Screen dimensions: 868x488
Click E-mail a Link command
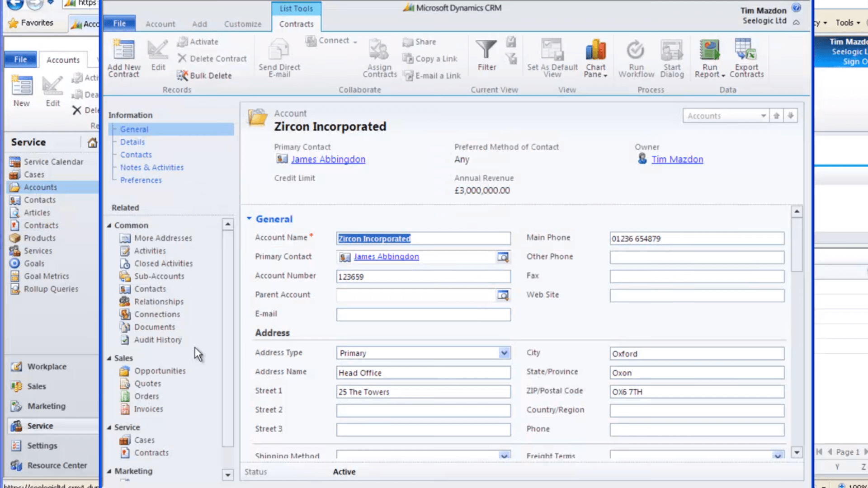tap(432, 75)
